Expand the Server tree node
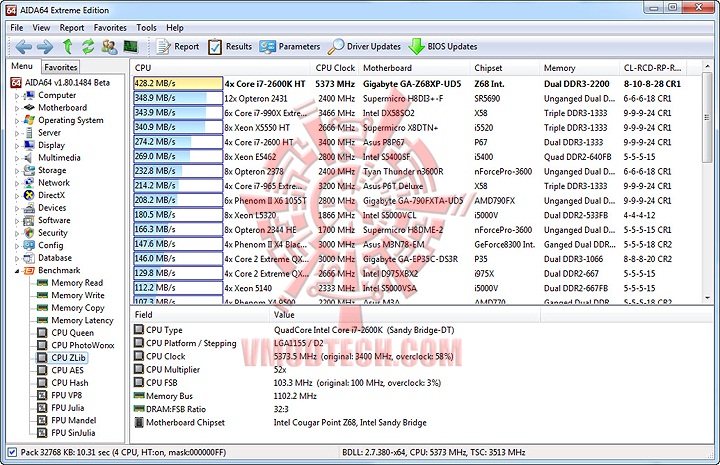The image size is (720, 465). coord(17,133)
